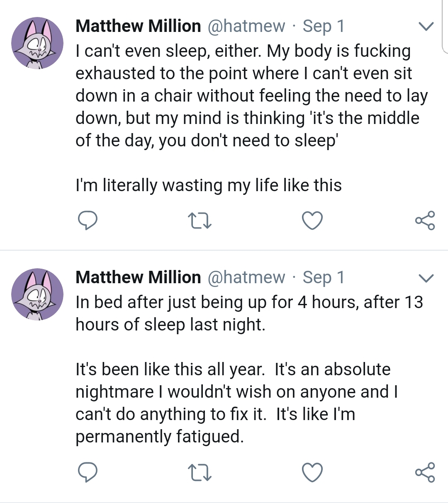Open profile avatar on second tweet
Screen dimensions: 448x503
coord(37,294)
